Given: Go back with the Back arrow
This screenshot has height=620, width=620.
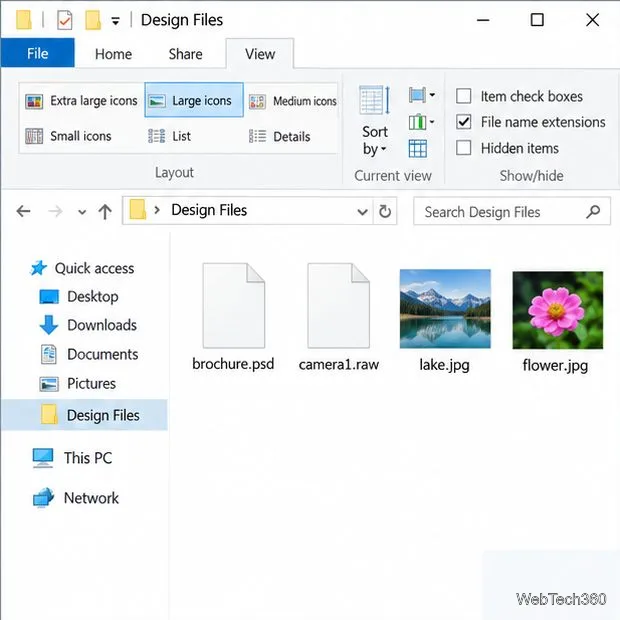Looking at the screenshot, I should [23, 211].
